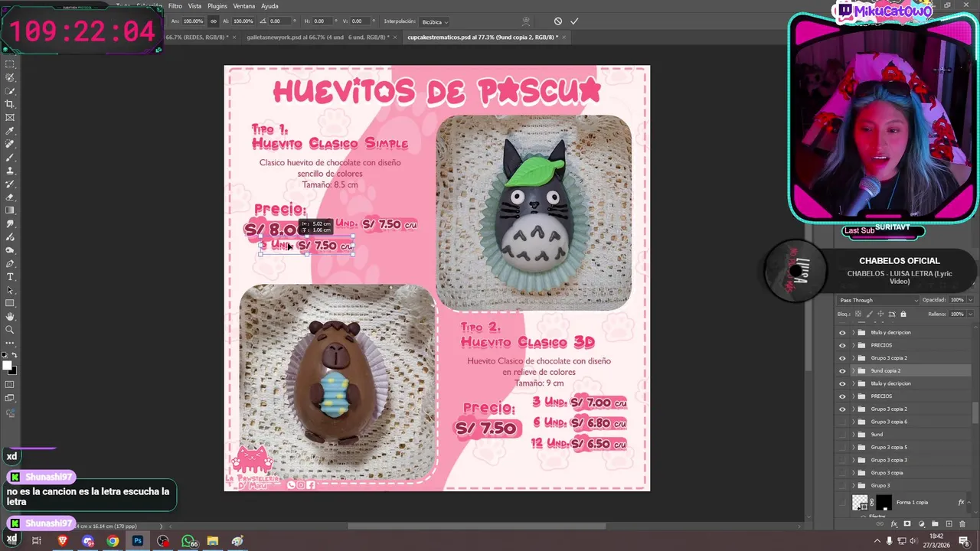Screen dimensions: 980x551
Task: Lock transparent pixels icon in Layers panel
Action: pos(857,314)
